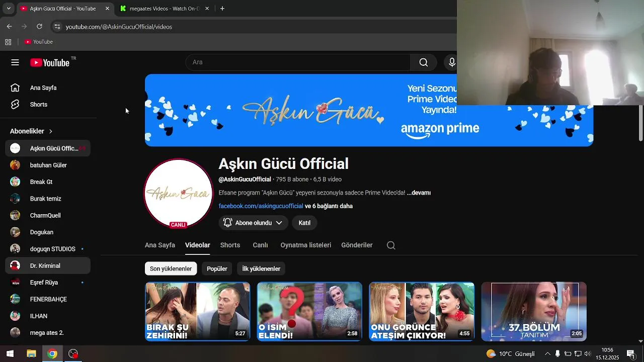
Task: Select the Son yüklenenler filter chip
Action: coord(171,268)
